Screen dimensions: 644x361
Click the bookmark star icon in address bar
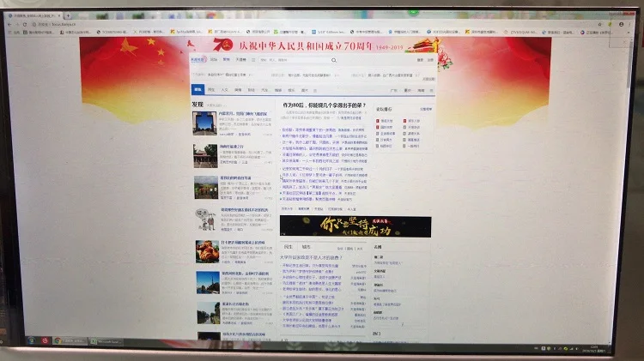click(599, 25)
